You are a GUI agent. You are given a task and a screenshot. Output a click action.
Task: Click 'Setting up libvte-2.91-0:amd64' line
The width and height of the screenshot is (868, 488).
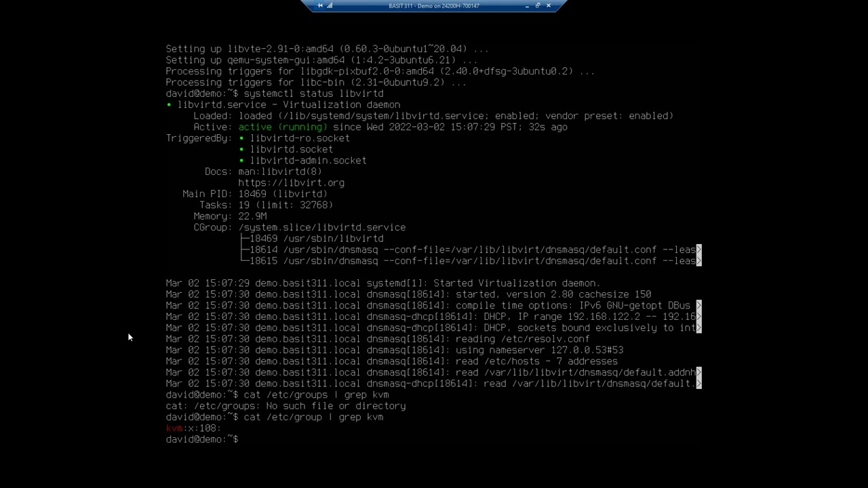point(328,49)
